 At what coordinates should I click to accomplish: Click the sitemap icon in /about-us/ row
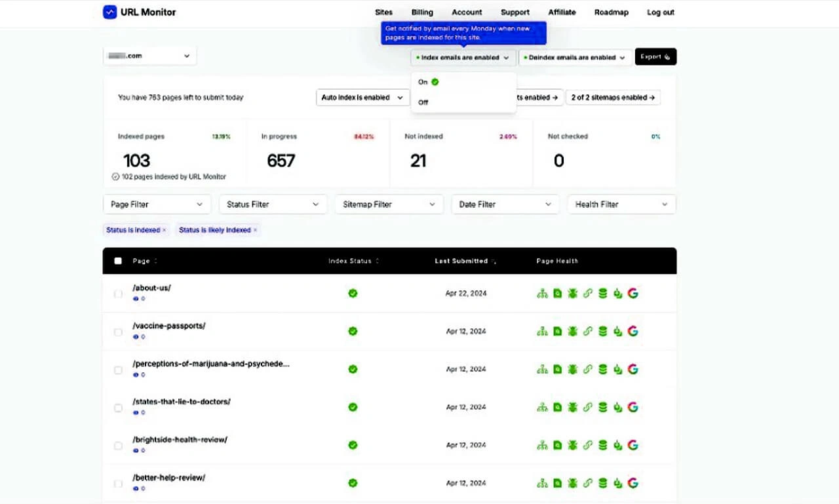pyautogui.click(x=542, y=294)
